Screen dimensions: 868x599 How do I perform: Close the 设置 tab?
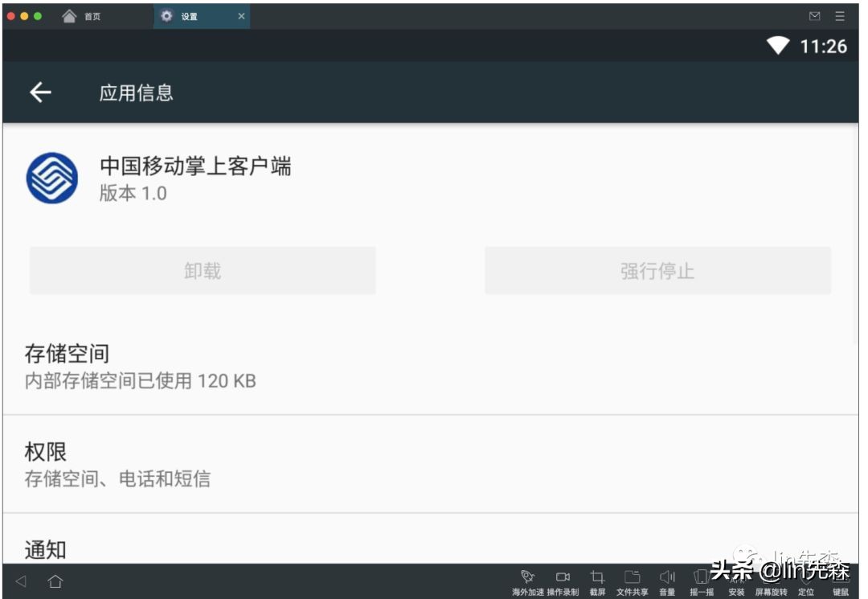(x=241, y=16)
